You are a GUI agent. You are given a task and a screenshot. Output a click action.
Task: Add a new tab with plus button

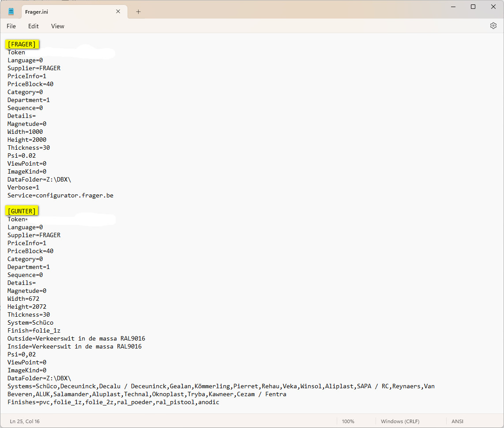click(138, 12)
